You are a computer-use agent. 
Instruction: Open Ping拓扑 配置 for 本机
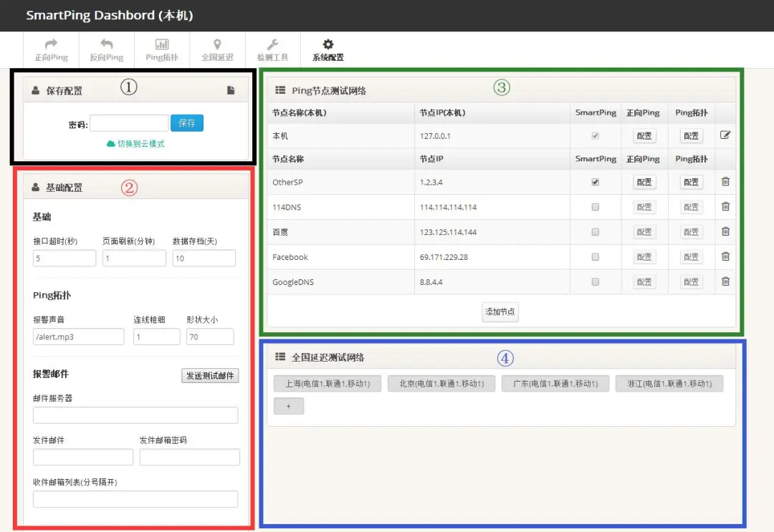click(x=691, y=135)
